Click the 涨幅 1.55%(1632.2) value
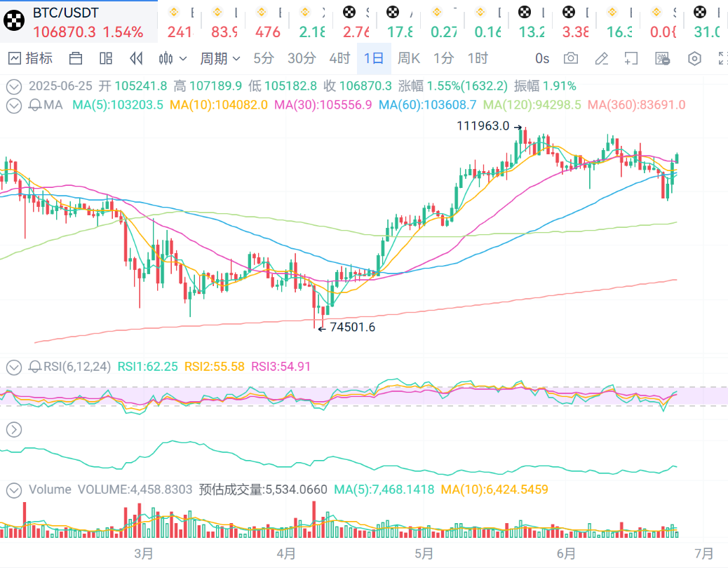728x568 pixels. [452, 86]
